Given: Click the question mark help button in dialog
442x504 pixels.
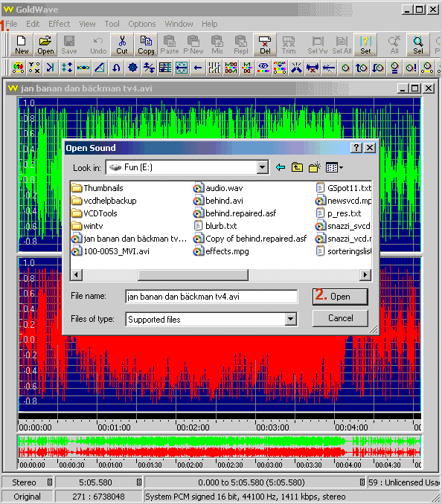Looking at the screenshot, I should tap(356, 148).
